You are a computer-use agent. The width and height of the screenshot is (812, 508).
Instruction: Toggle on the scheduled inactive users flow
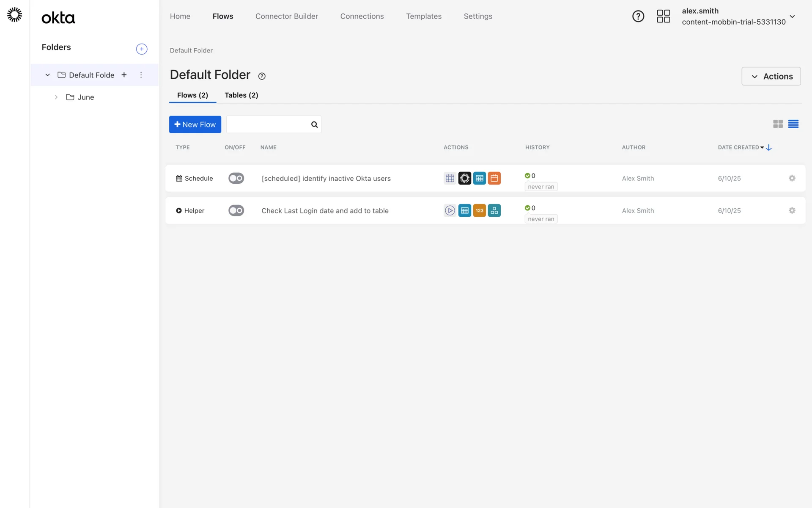236,178
